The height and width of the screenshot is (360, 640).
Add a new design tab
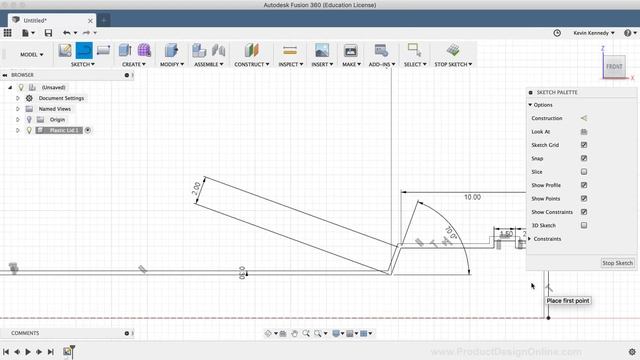click(x=104, y=20)
